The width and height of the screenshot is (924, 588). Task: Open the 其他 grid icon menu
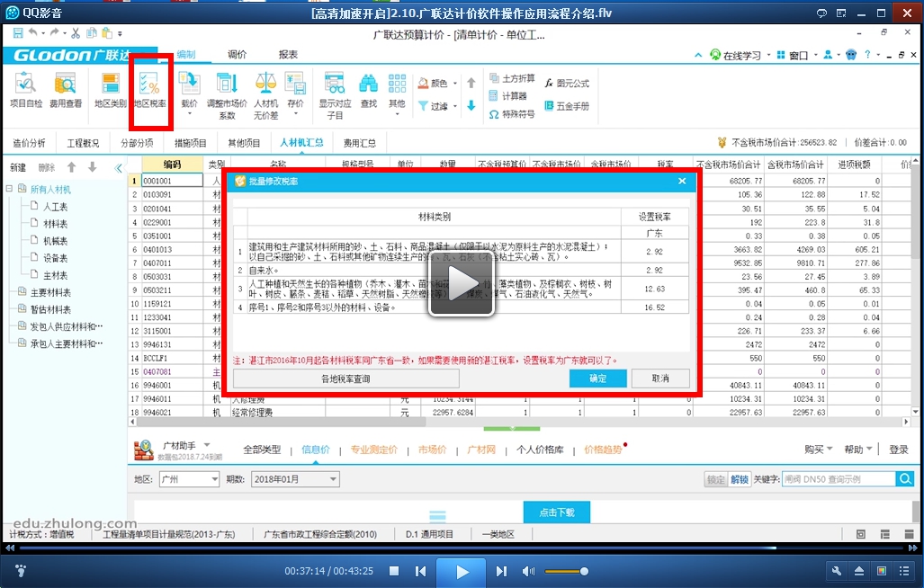tap(397, 93)
